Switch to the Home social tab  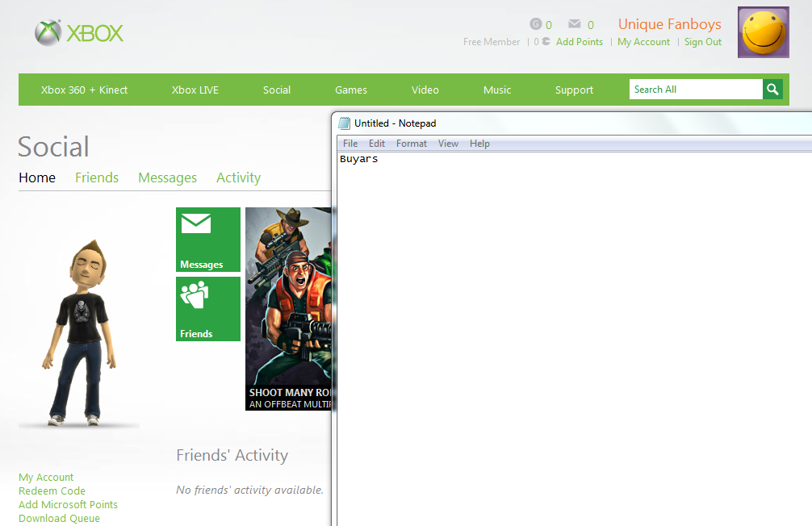tap(37, 177)
